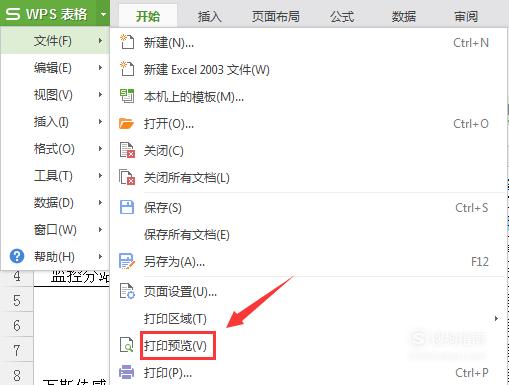This screenshot has width=509, height=385.
Task: Click the local templates icon beside 本机上的模板
Action: pyautogui.click(x=127, y=96)
